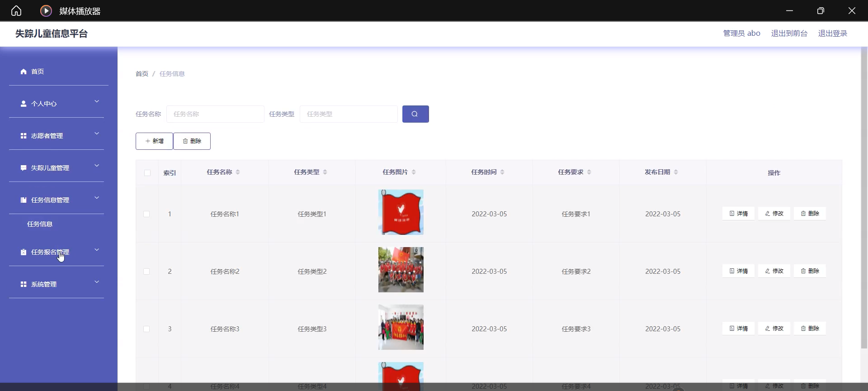
Task: Click the clipboard icon beside 任务报名管理
Action: point(24,252)
